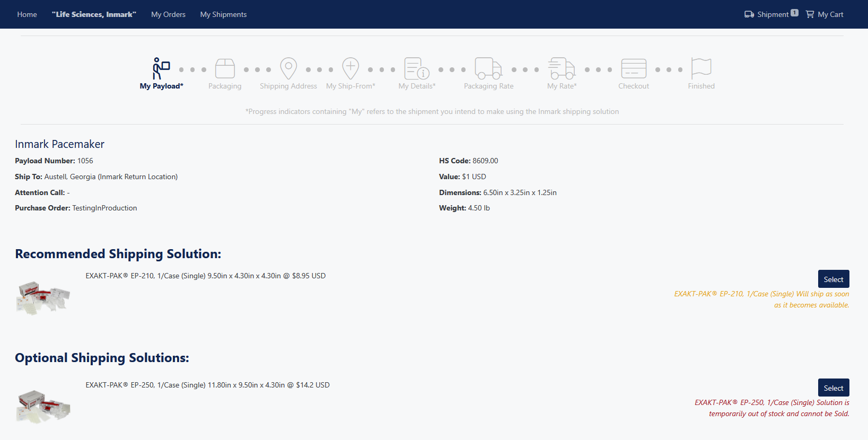The image size is (868, 440).
Task: Click the EP-250 out of stock notice
Action: click(x=772, y=408)
